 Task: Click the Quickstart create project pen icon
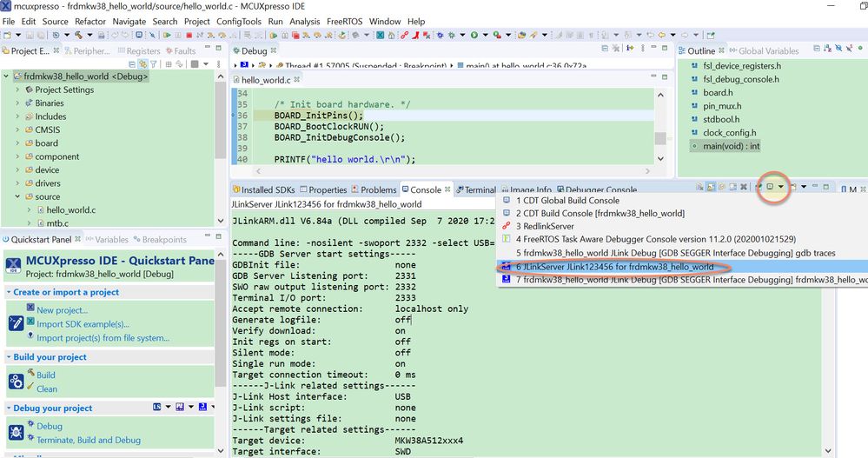coord(16,322)
